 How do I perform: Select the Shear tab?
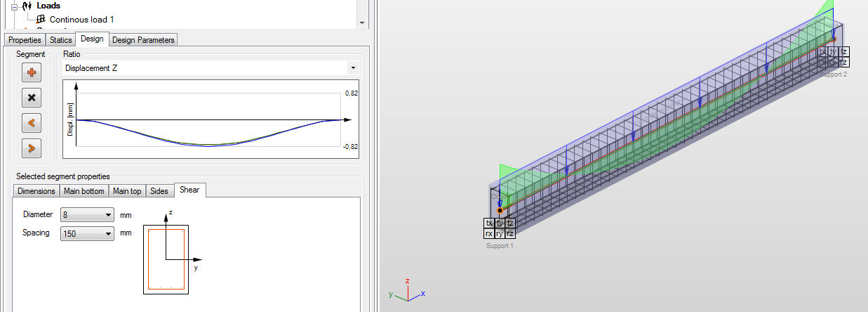point(189,190)
